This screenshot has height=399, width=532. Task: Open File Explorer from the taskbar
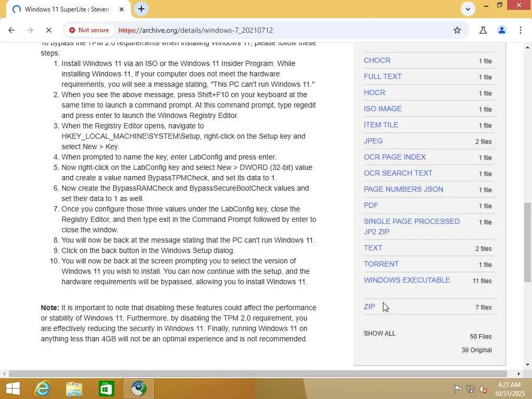[74, 389]
